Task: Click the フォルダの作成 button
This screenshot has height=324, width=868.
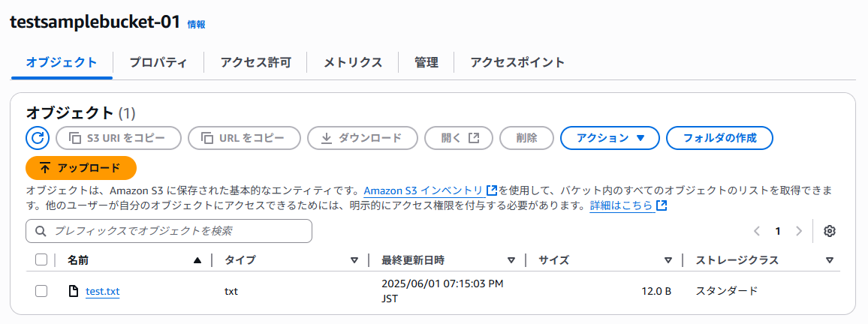Action: point(719,138)
